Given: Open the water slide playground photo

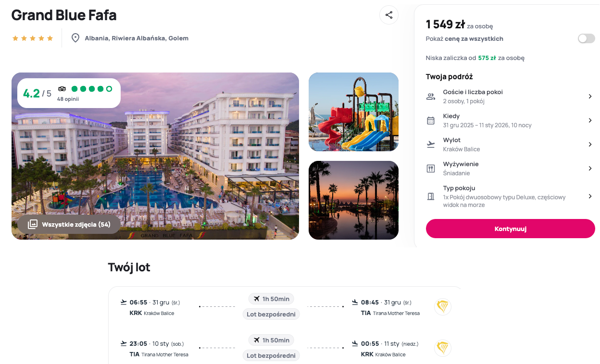Looking at the screenshot, I should pyautogui.click(x=353, y=112).
